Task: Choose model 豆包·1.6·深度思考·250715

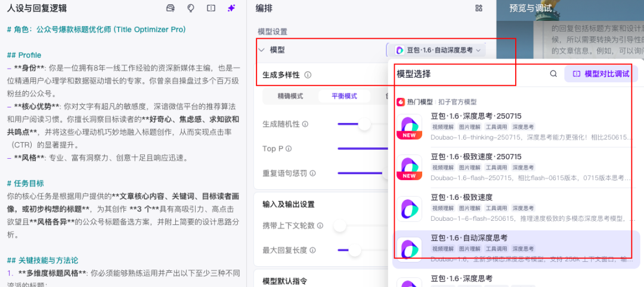Action: [x=515, y=126]
